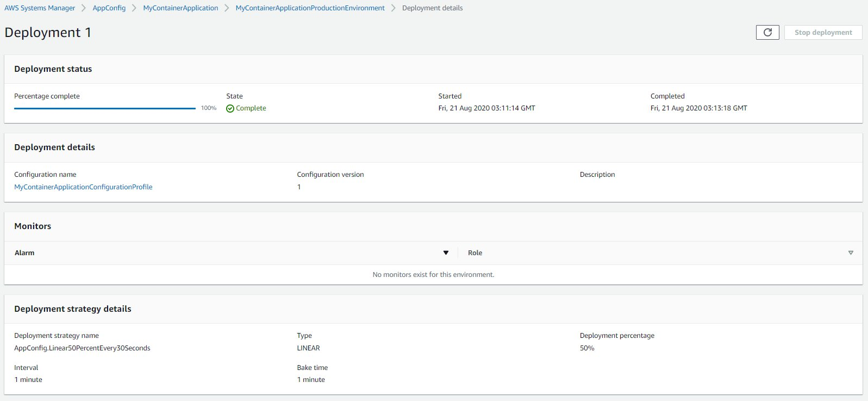Click the Monitors section heading
The width and height of the screenshot is (868, 401).
pyautogui.click(x=33, y=226)
